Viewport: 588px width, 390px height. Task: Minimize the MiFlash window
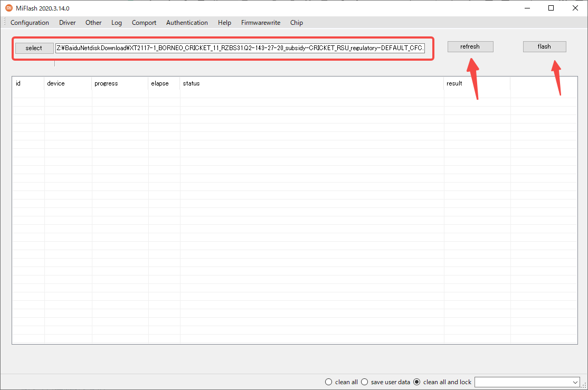[527, 8]
